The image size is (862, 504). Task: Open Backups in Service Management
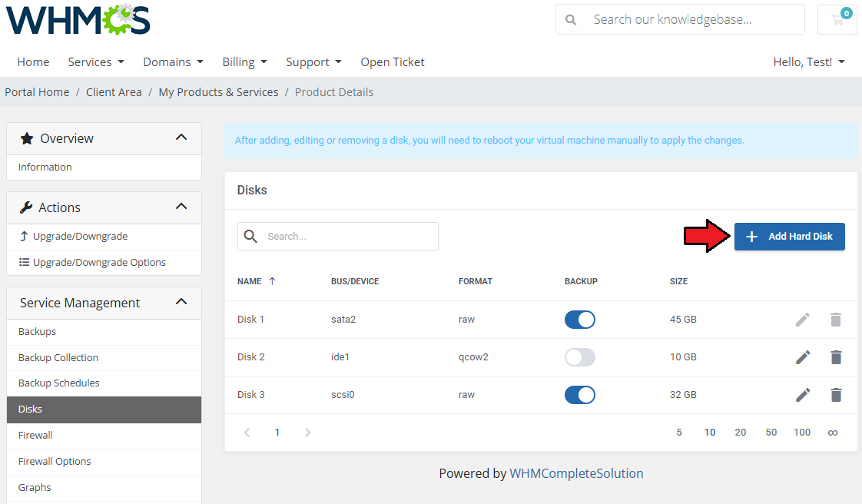[x=104, y=331]
